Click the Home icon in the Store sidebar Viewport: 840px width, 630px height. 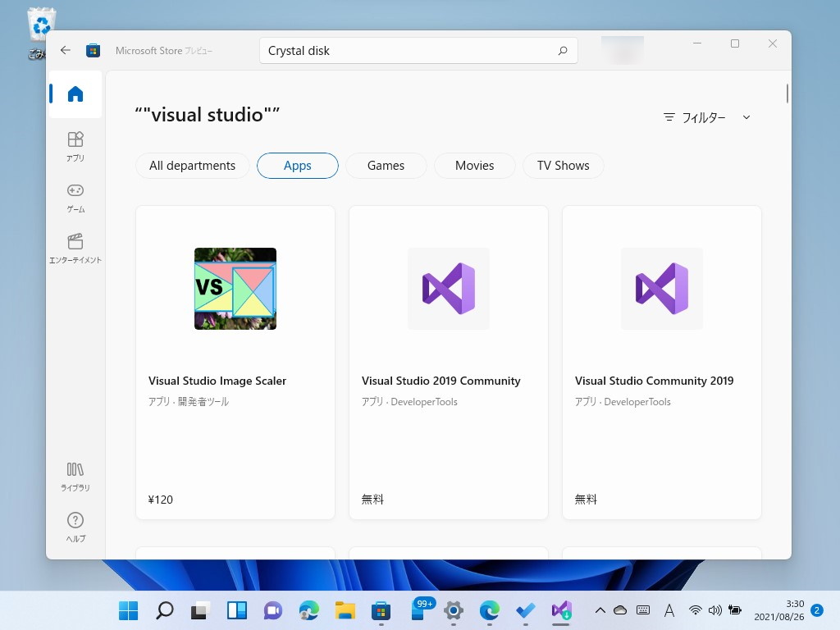[75, 94]
